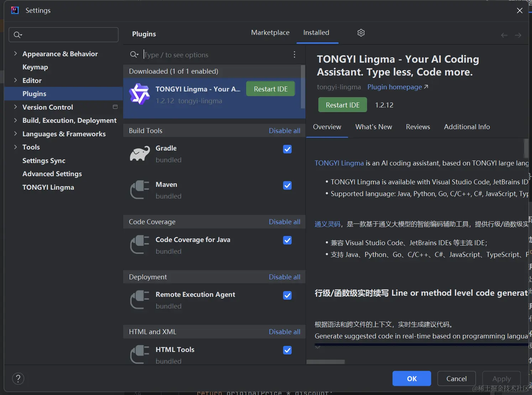Toggle Remote Execution Agent checkbox
Image resolution: width=532 pixels, height=395 pixels.
coord(287,295)
